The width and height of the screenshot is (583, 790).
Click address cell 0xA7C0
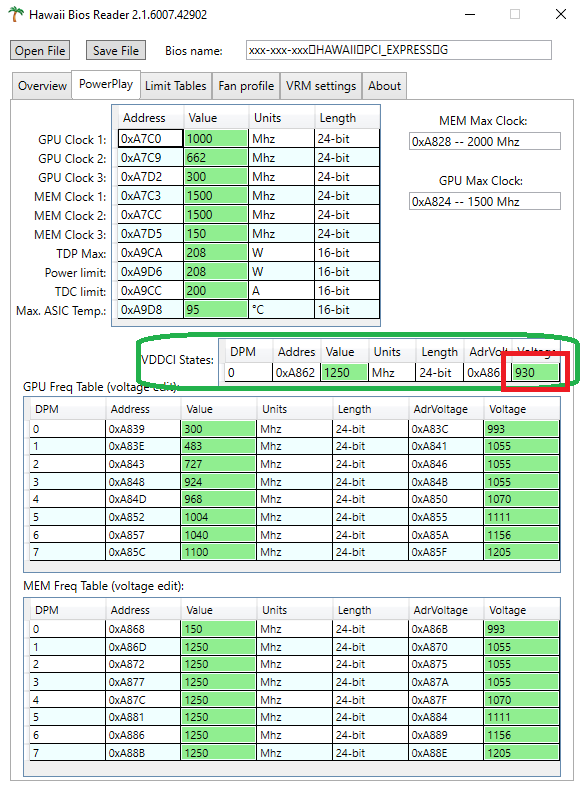[151, 139]
